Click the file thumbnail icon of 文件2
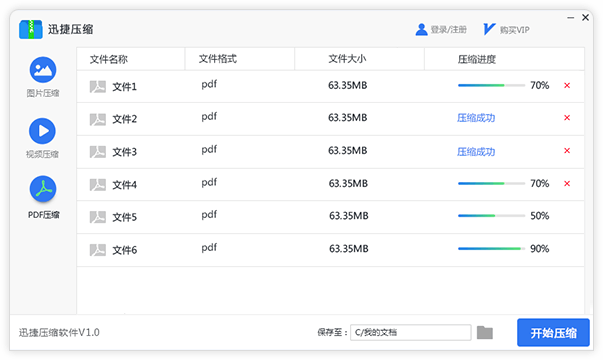Image resolution: width=603 pixels, height=360 pixels. (x=98, y=119)
